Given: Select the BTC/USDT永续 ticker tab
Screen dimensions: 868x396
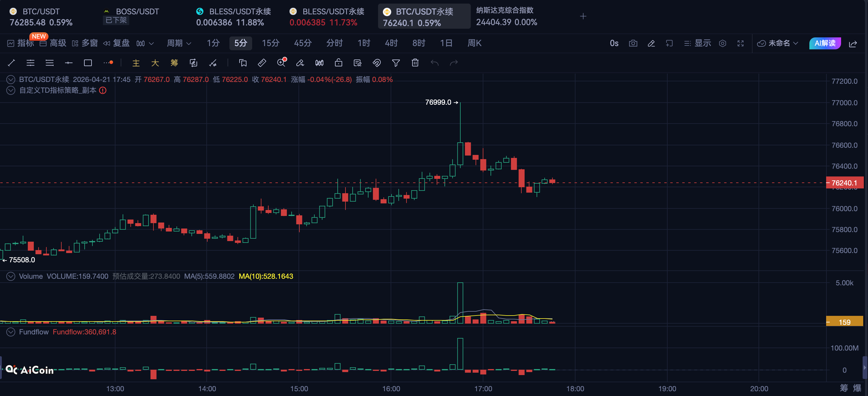Looking at the screenshot, I should click(424, 16).
